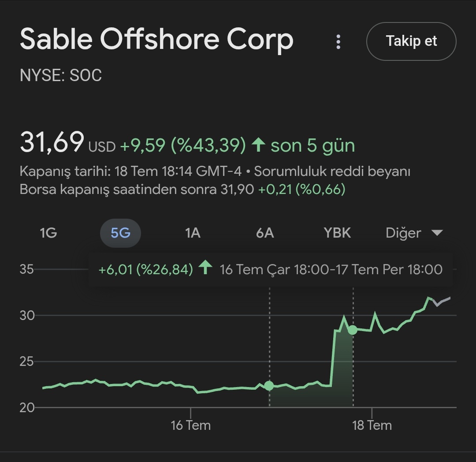Expand the Diğer dropdown arrow
This screenshot has width=476, height=462.
tap(436, 233)
